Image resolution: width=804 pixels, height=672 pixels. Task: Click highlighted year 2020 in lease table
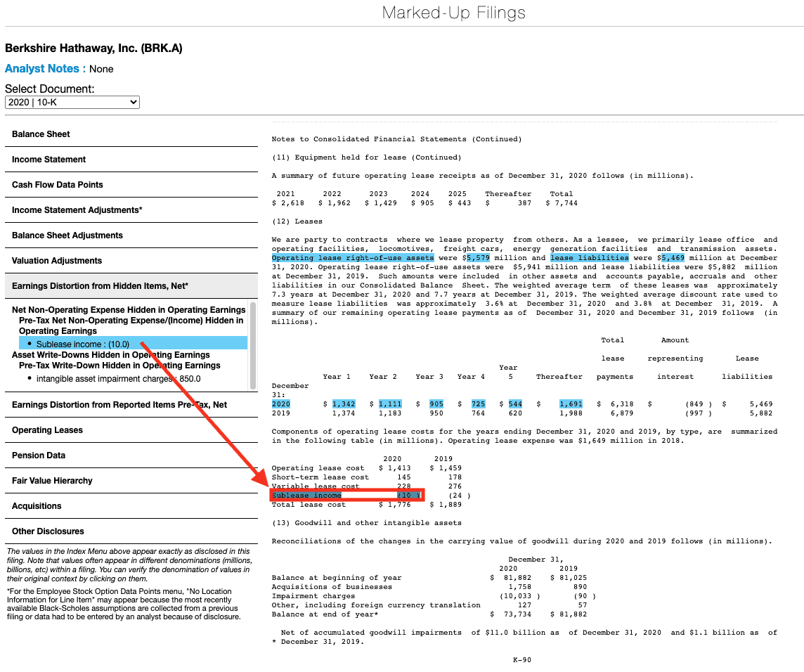(x=281, y=404)
